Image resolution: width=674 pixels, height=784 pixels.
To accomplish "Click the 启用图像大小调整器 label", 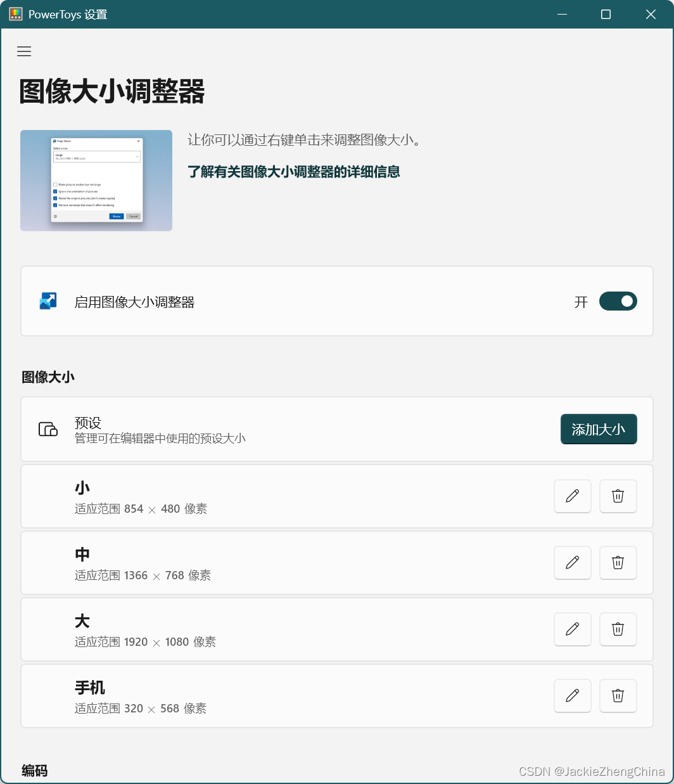I will [x=134, y=302].
